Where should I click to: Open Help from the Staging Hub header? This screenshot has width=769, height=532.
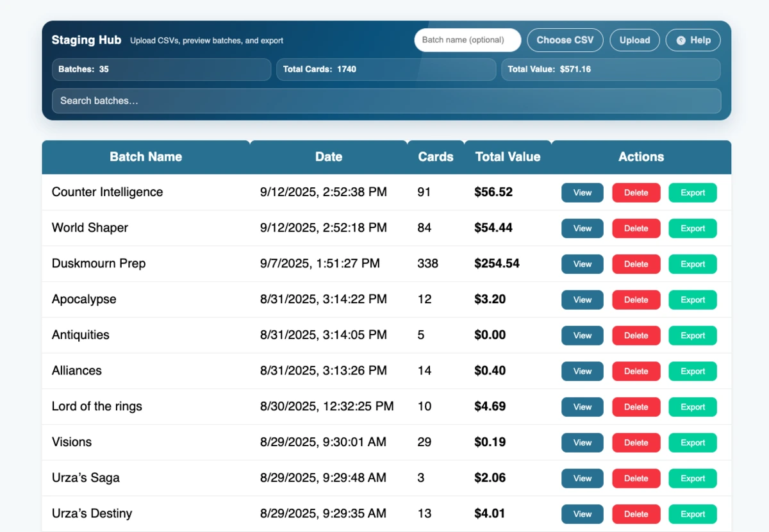pyautogui.click(x=693, y=40)
